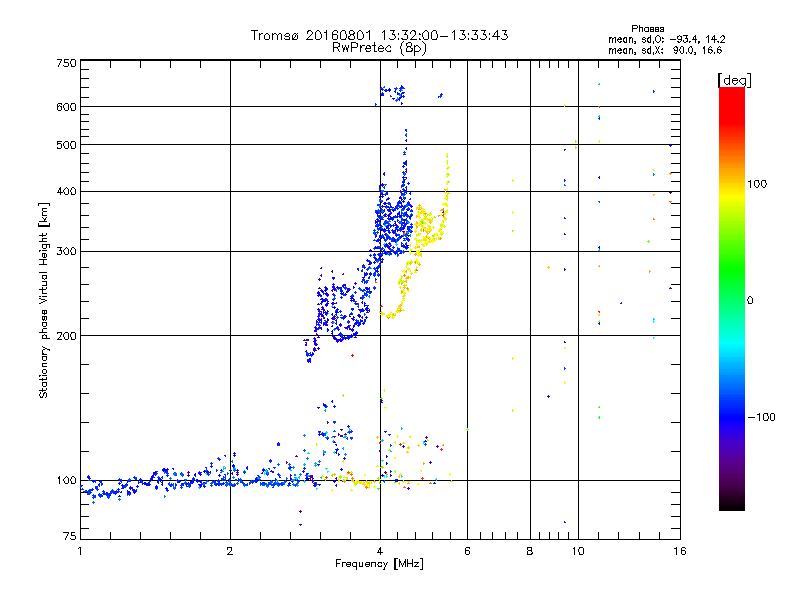Click x-axis tick label "2"

point(230,551)
